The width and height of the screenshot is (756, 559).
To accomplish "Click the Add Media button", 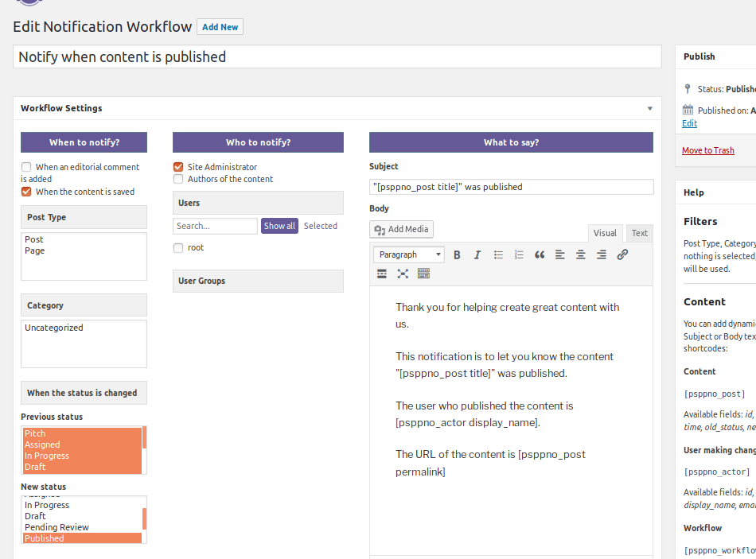I will pos(401,229).
